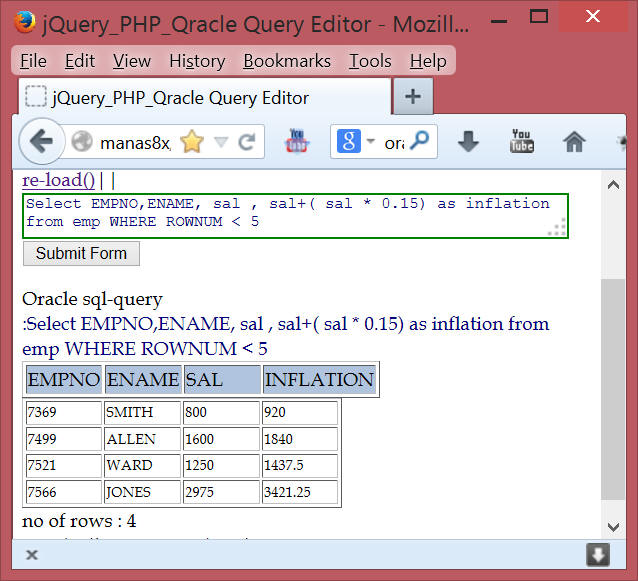The image size is (638, 581).
Task: Select the jQuery_PHP_Oracle Query Editor tab
Action: 205,97
